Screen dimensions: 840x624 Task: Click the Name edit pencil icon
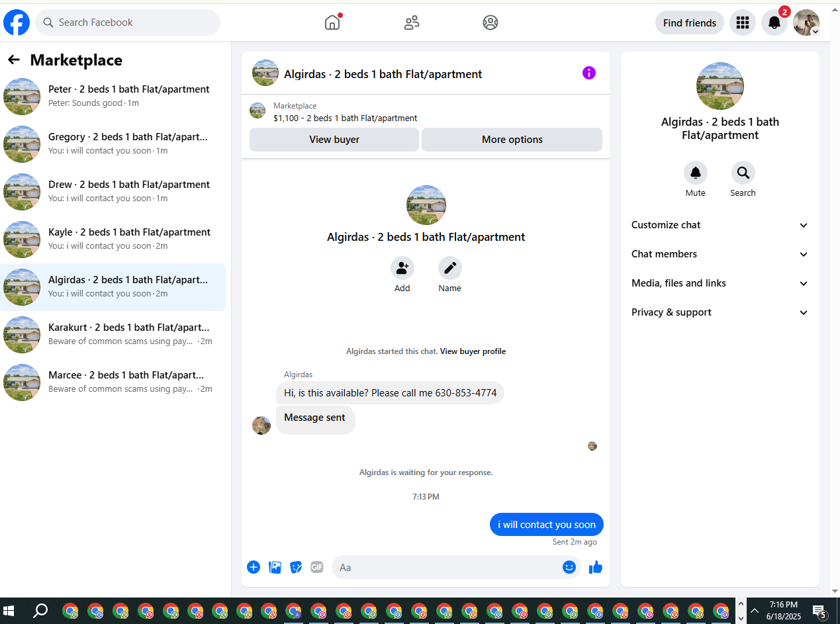pyautogui.click(x=450, y=268)
